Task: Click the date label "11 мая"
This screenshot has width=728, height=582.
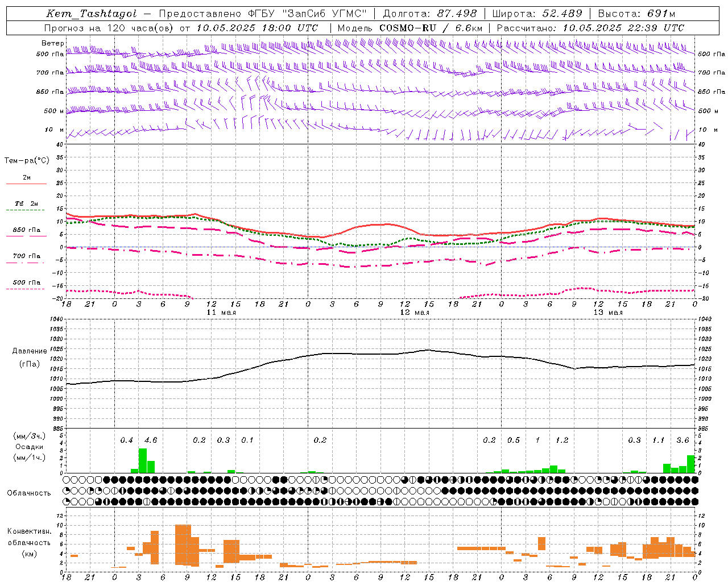Action: point(221,313)
